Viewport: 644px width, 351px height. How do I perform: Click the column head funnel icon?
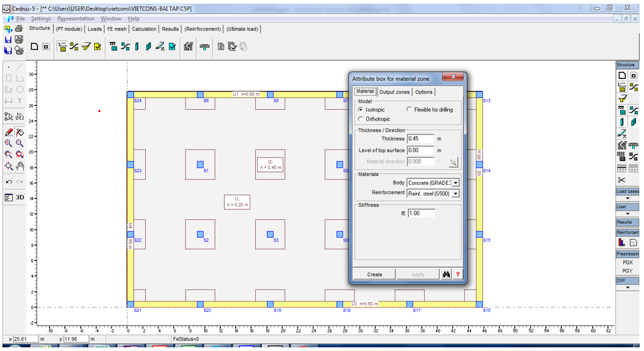[x=204, y=47]
